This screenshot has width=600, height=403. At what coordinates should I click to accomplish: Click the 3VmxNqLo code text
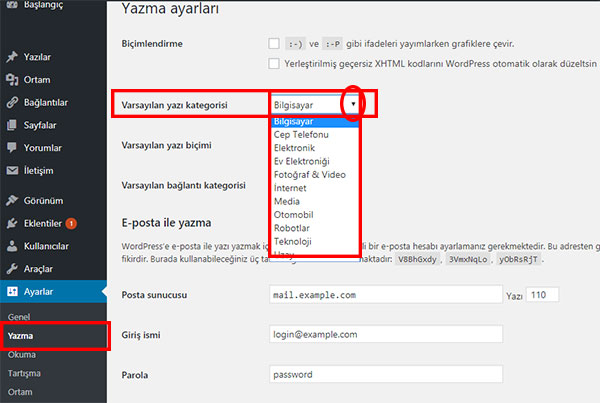(468, 259)
